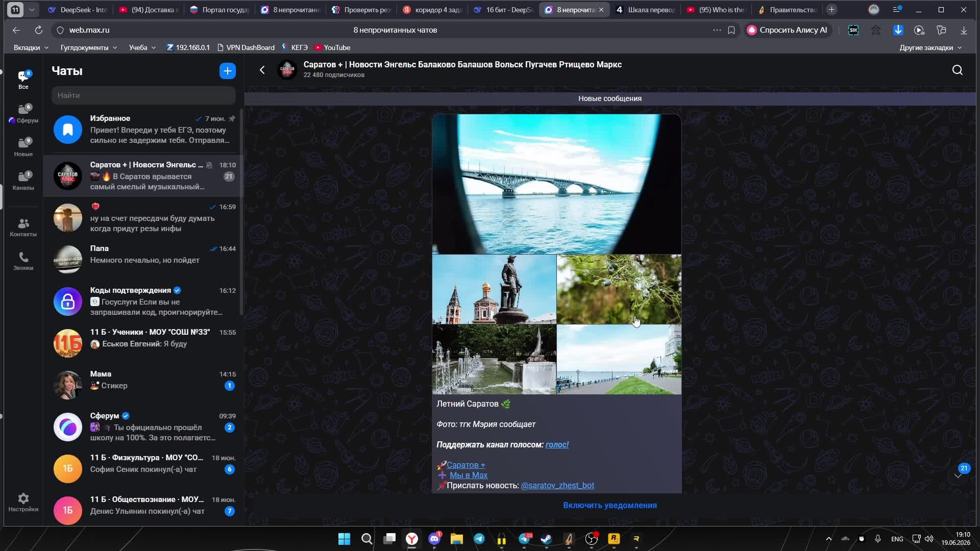Open Steam from the taskbar
This screenshot has height=551, width=980.
pyautogui.click(x=547, y=539)
